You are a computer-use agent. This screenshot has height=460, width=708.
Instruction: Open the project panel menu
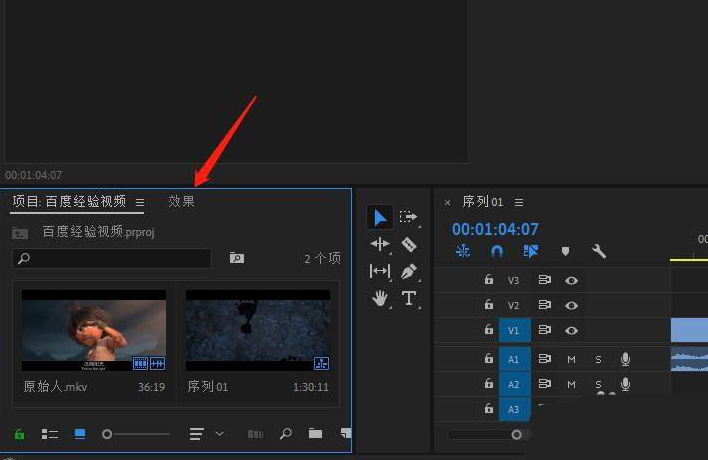click(x=140, y=202)
